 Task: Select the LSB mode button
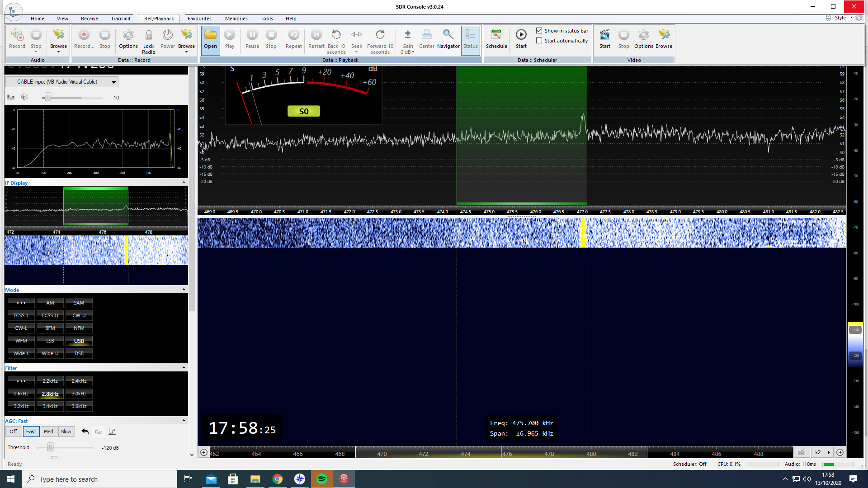50,341
